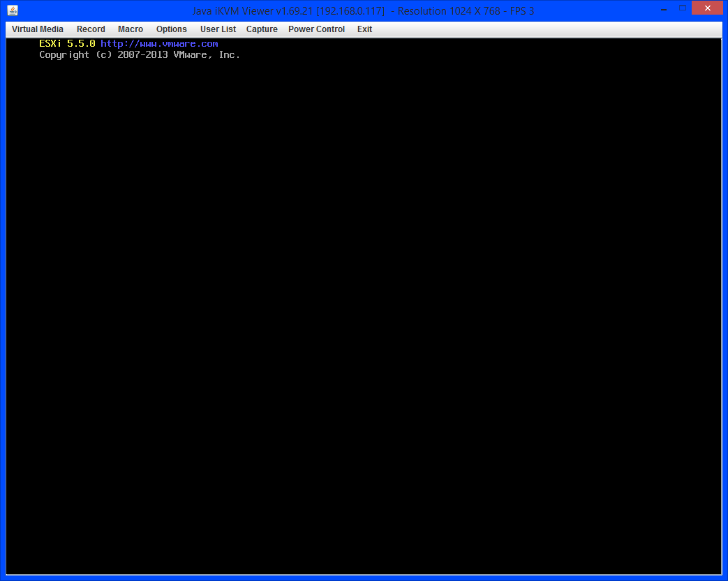Click the iKVM Viewer window title text

[364, 11]
